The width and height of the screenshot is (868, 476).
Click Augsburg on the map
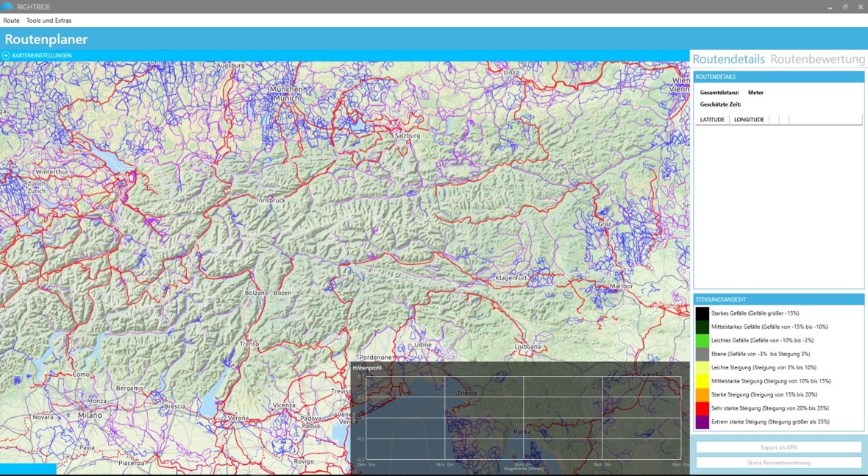coord(230,65)
